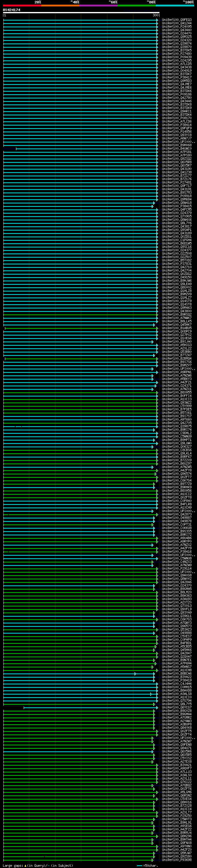Select label UniRef100_Q43438
Image resolution: width=197 pixels, height=868 pixels.
177,67
